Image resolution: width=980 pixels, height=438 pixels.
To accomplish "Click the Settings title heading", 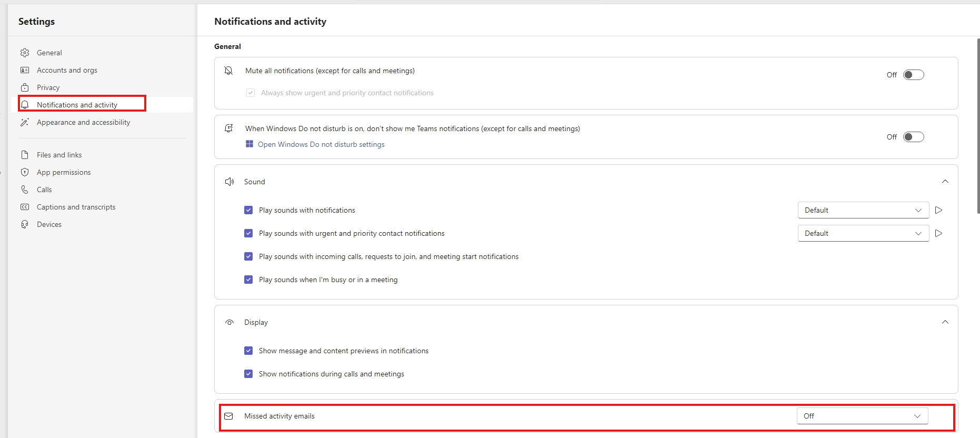I will pos(36,21).
